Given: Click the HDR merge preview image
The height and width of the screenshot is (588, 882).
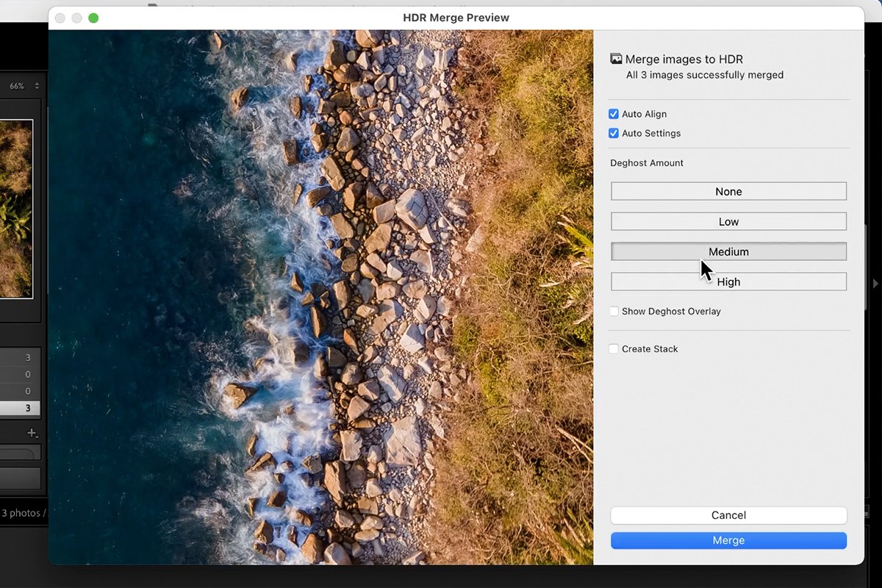Looking at the screenshot, I should coord(320,297).
